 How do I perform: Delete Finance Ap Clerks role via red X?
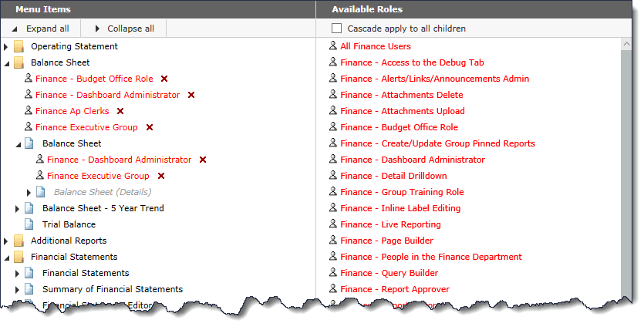click(120, 111)
